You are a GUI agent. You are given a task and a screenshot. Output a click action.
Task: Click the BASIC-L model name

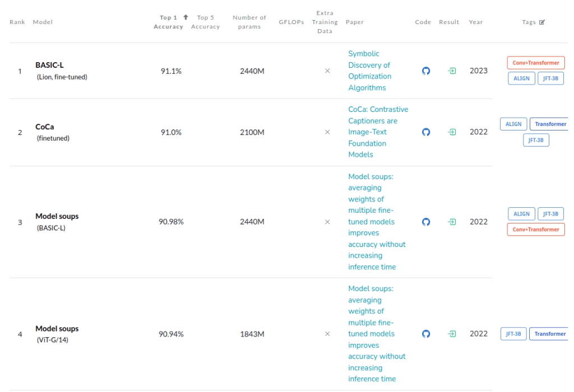click(49, 65)
